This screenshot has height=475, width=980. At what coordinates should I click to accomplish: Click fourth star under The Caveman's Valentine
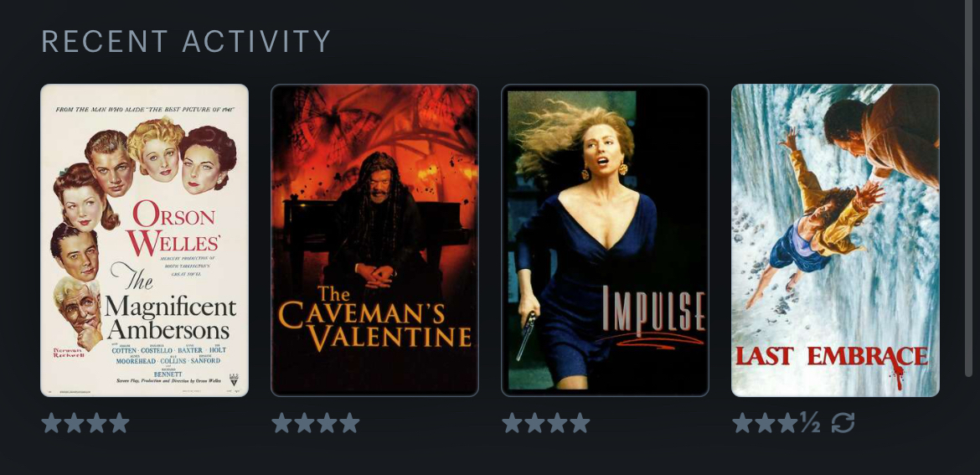point(349,422)
